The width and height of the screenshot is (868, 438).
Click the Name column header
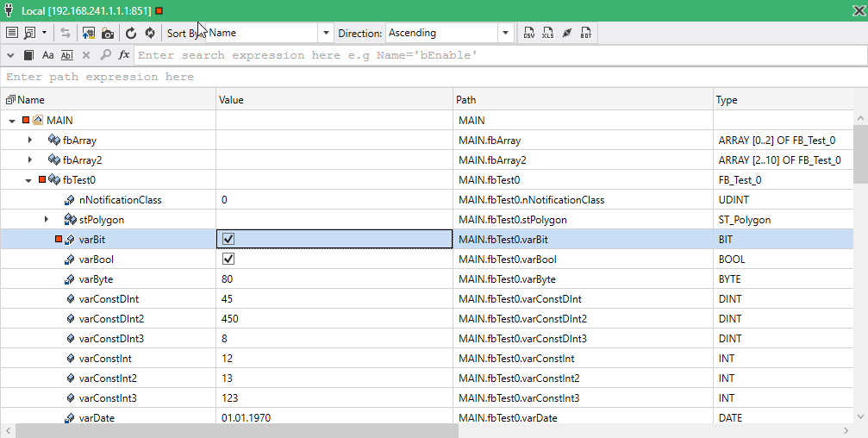[x=108, y=100]
